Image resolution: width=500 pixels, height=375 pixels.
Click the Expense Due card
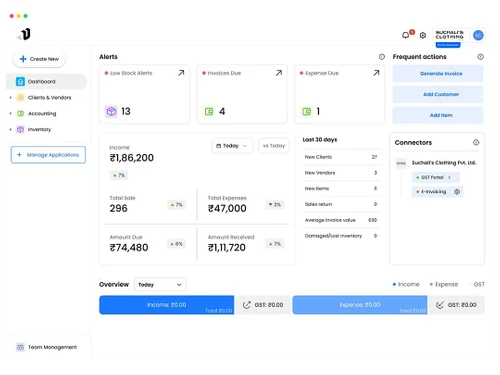tap(339, 94)
